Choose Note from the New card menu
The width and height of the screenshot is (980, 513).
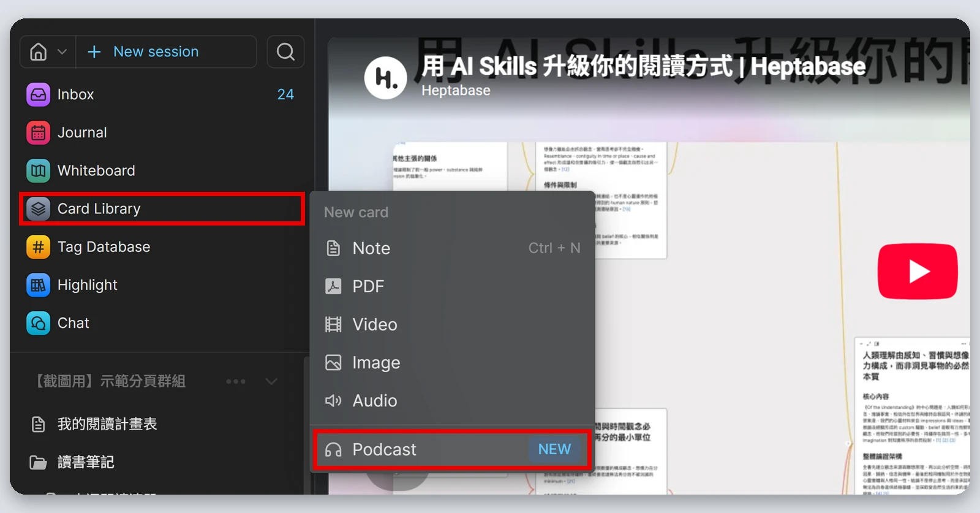452,248
